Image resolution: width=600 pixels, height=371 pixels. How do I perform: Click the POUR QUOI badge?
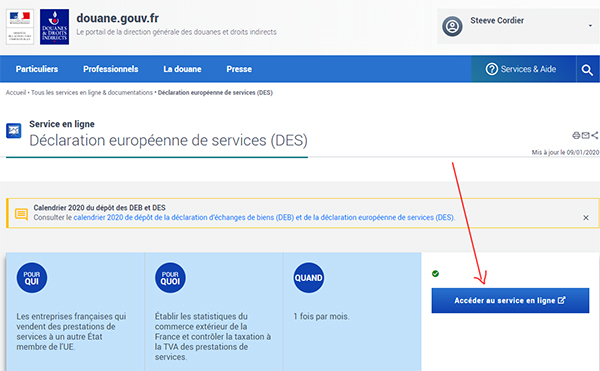click(x=170, y=278)
